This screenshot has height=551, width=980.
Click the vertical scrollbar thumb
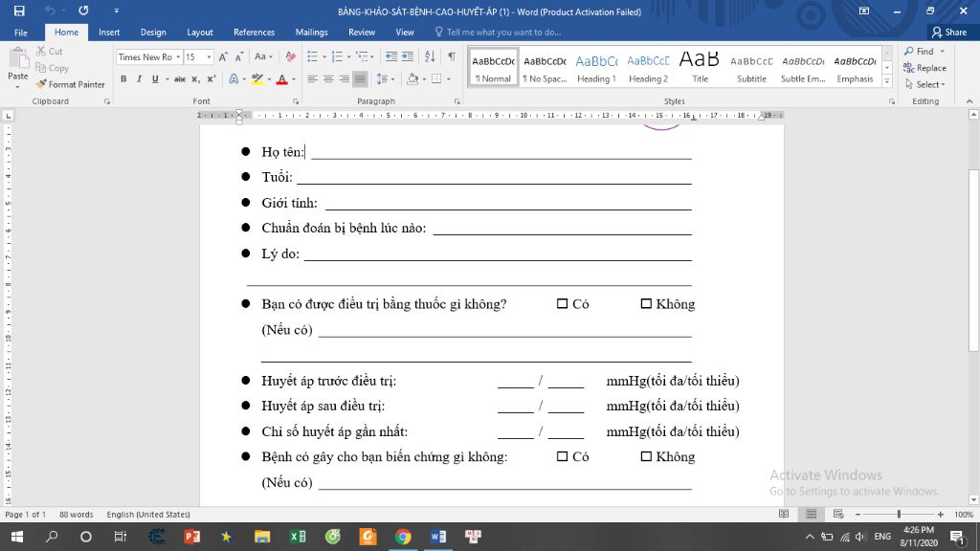tap(973, 260)
